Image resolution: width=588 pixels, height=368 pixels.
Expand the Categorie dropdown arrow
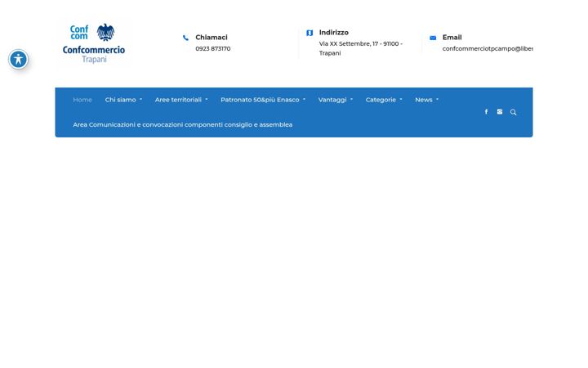[401, 100]
